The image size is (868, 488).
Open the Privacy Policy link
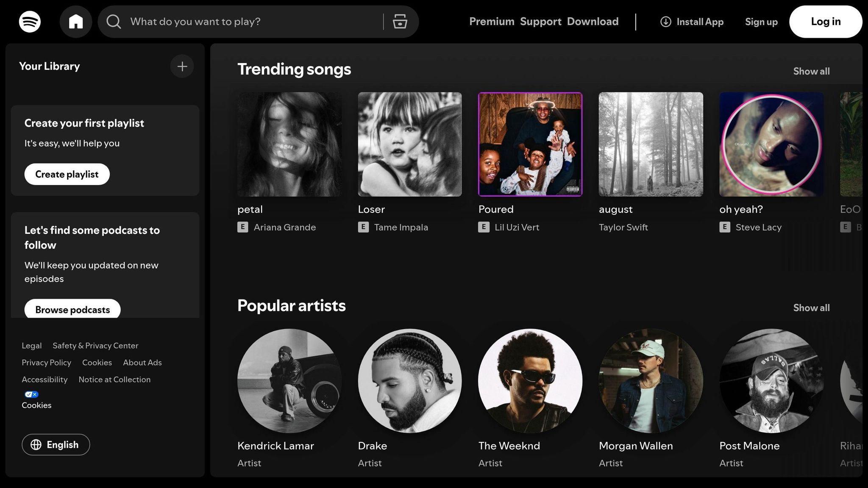pyautogui.click(x=47, y=363)
